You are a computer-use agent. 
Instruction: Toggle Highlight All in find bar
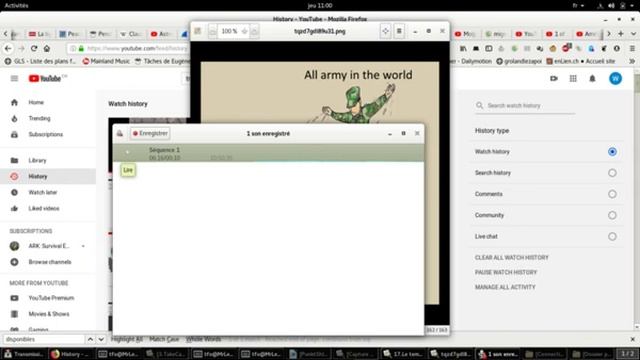click(x=127, y=339)
